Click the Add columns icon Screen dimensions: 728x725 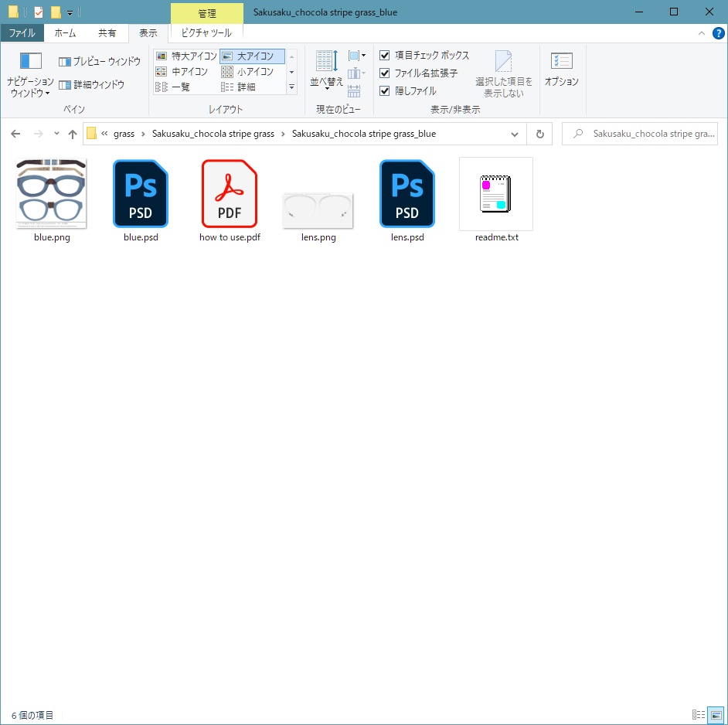tap(356, 73)
